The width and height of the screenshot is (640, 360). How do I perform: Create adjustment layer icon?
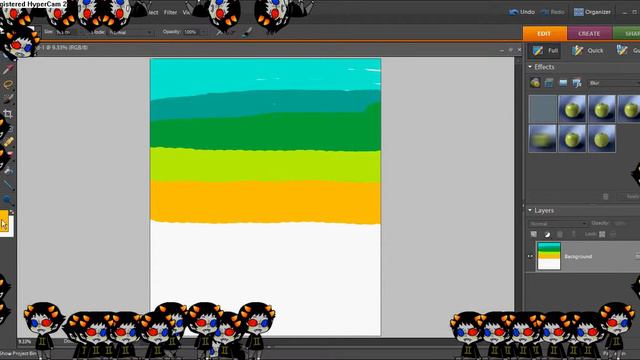[547, 234]
